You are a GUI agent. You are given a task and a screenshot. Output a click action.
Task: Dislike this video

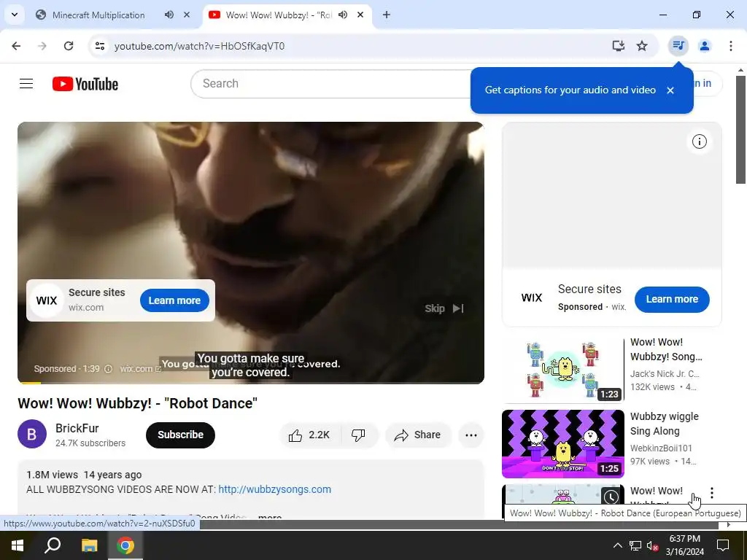tap(358, 435)
